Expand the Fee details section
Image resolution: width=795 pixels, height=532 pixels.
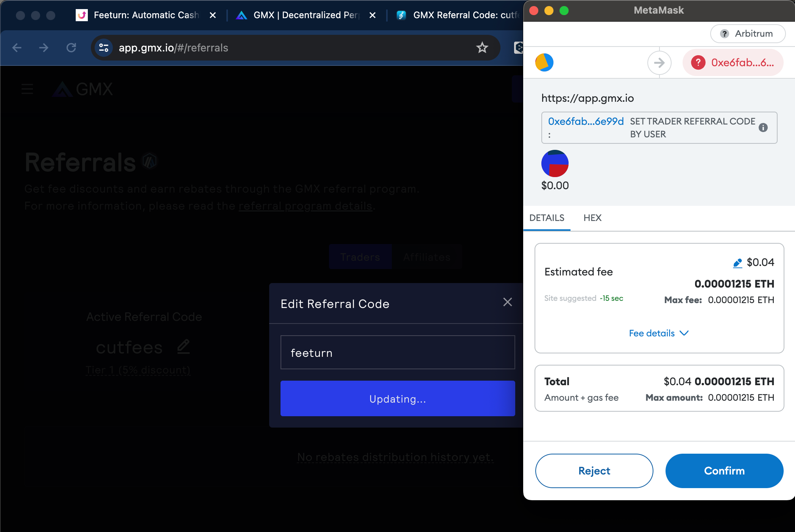click(659, 333)
